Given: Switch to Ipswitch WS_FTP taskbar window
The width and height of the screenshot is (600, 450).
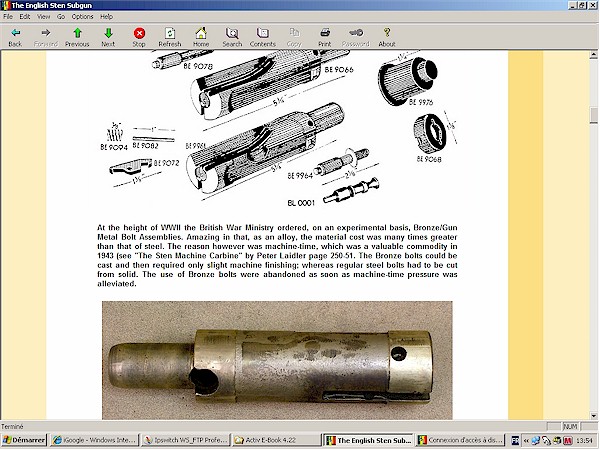Looking at the screenshot, I should pyautogui.click(x=186, y=440).
